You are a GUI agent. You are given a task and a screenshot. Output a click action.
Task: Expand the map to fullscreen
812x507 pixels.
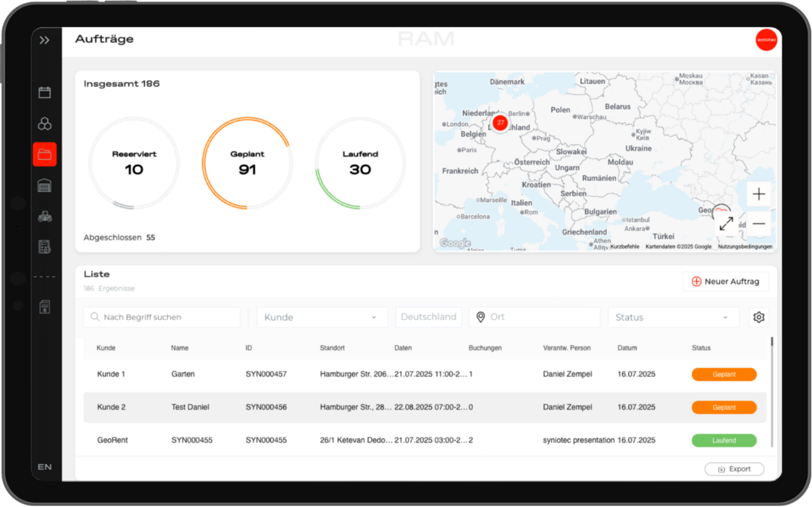[726, 224]
